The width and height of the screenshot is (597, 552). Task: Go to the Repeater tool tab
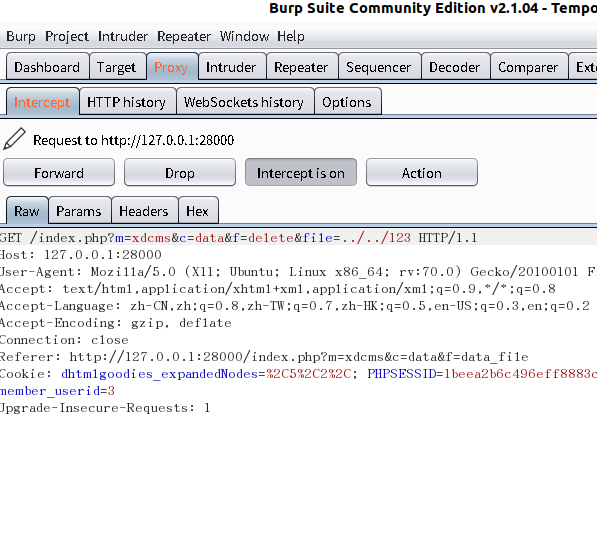click(x=301, y=67)
